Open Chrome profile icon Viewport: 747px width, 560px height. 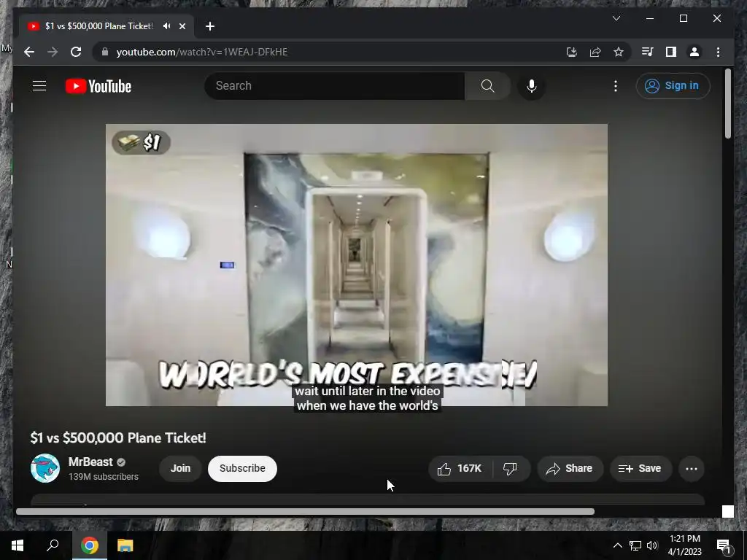(x=694, y=52)
